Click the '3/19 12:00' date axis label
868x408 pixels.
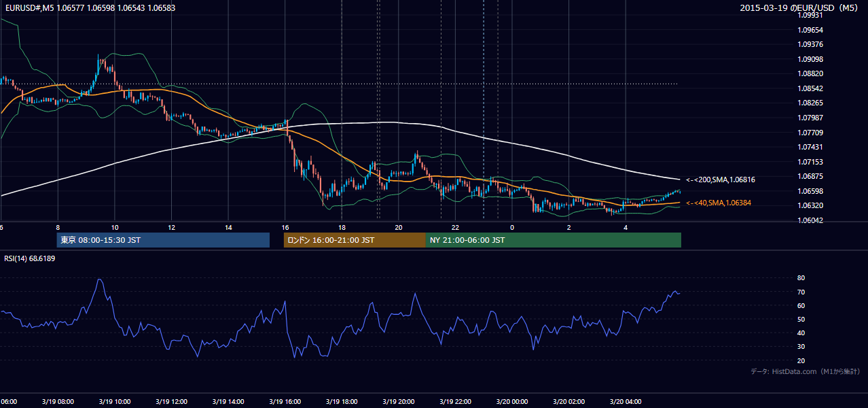pyautogui.click(x=171, y=402)
